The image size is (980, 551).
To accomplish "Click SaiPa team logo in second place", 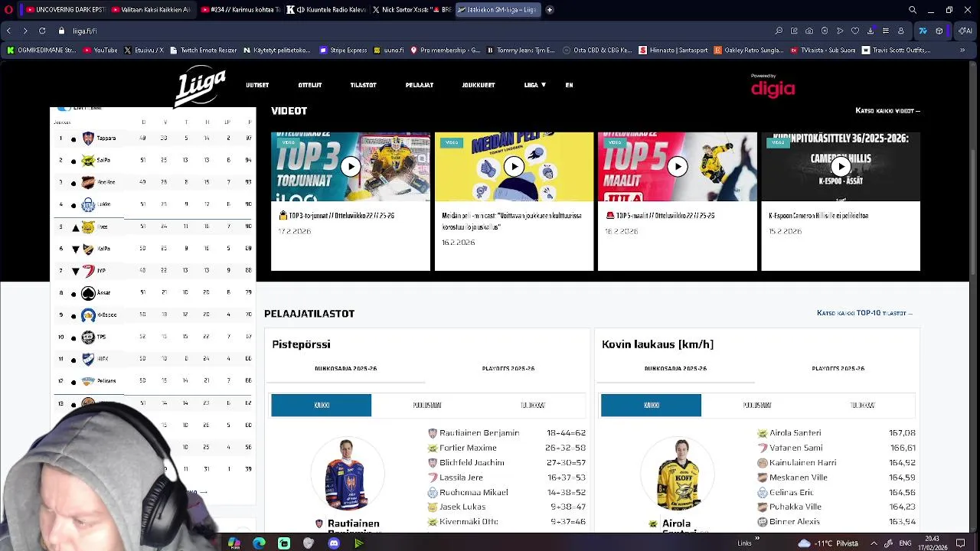I will coord(88,161).
